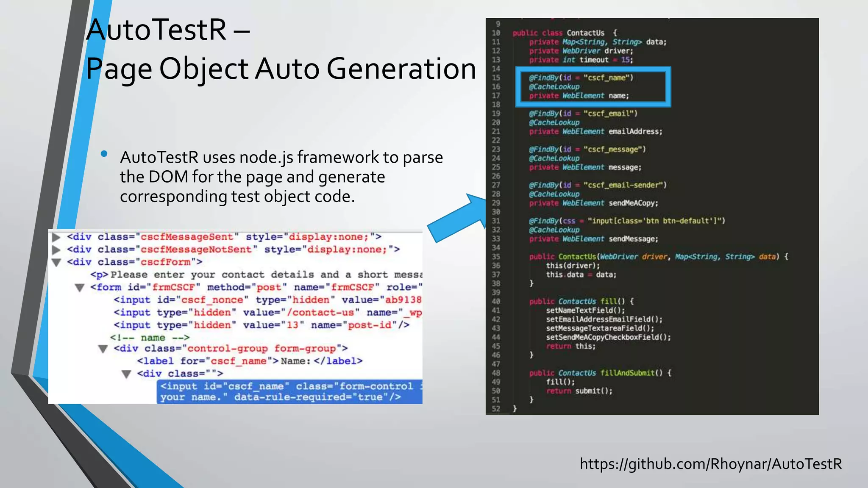This screenshot has width=868, height=488.
Task: Select the highlighted cscf_name input element row
Action: (289, 392)
